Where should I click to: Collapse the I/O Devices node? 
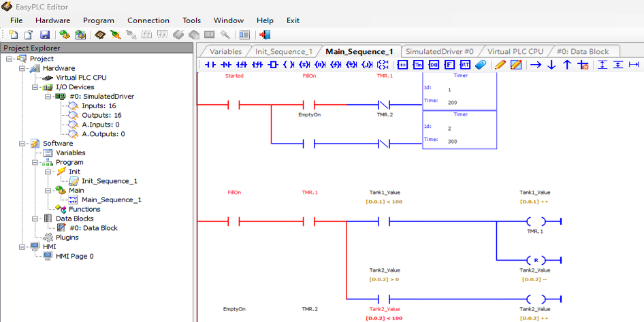(x=35, y=87)
